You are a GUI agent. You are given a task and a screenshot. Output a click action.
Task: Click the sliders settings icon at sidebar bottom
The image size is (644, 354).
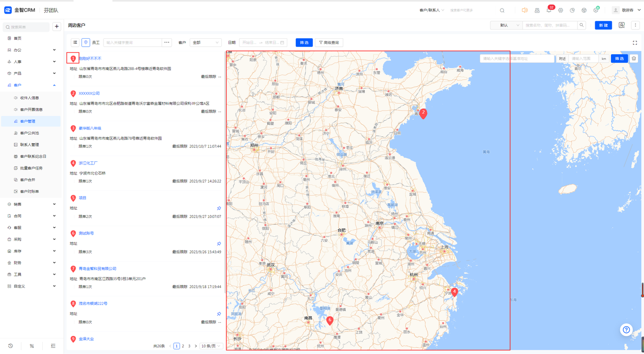point(32,346)
